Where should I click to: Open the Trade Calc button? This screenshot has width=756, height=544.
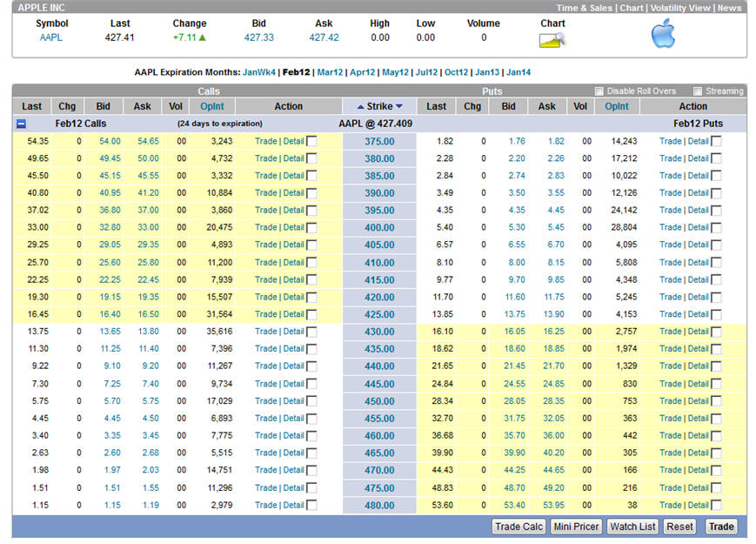click(518, 527)
